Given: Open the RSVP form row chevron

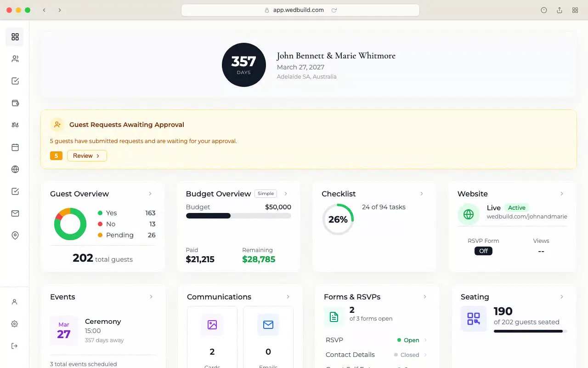Looking at the screenshot, I should (x=425, y=340).
